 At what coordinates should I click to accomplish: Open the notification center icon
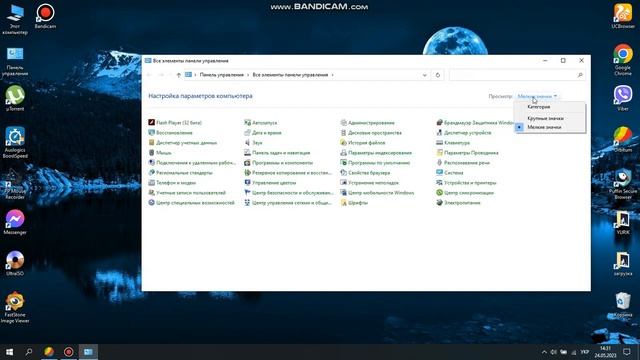[627, 352]
